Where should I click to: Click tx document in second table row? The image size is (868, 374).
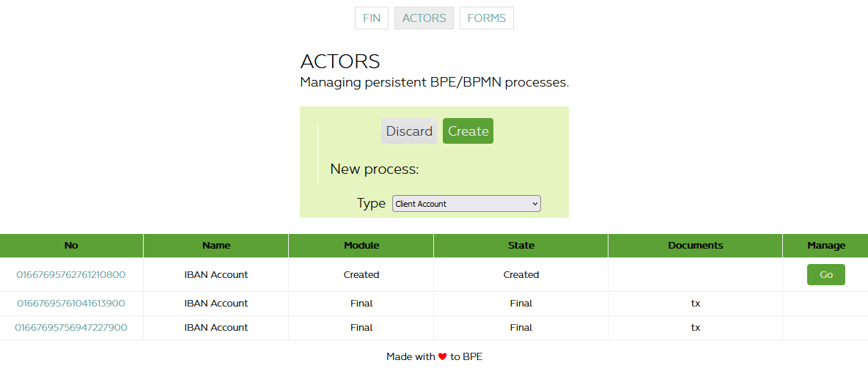pyautogui.click(x=696, y=304)
